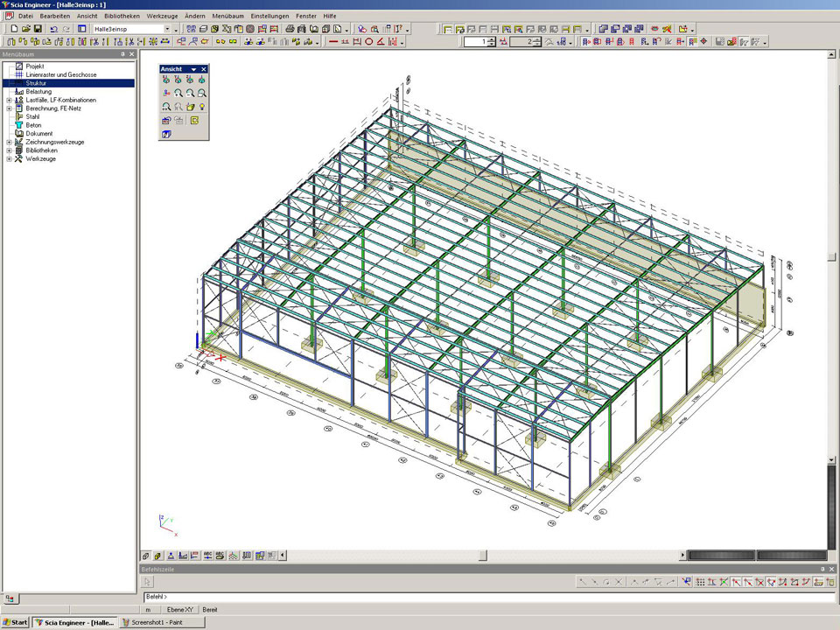The image size is (840, 630).
Task: Expand the Lastfälle, LF-Kombinationen node
Action: pyautogui.click(x=9, y=100)
